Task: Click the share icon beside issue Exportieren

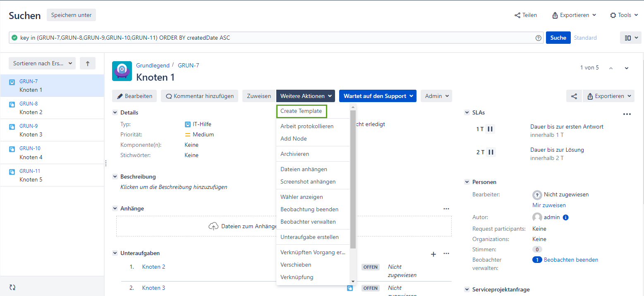Action: [x=574, y=96]
